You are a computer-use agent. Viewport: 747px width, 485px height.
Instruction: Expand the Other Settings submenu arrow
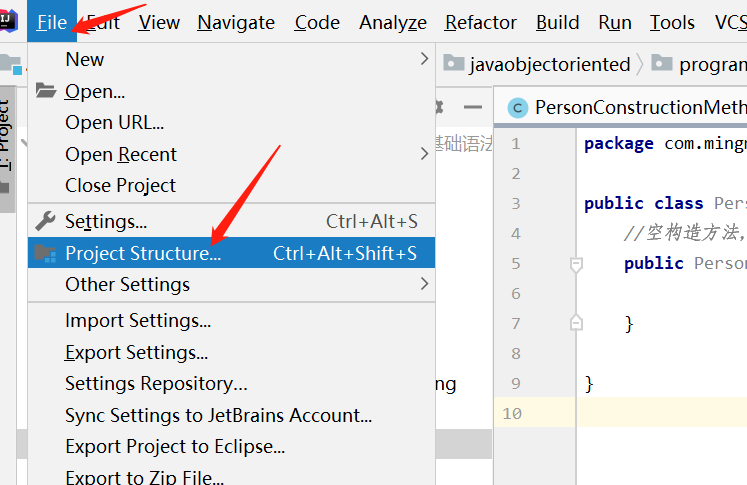point(424,284)
